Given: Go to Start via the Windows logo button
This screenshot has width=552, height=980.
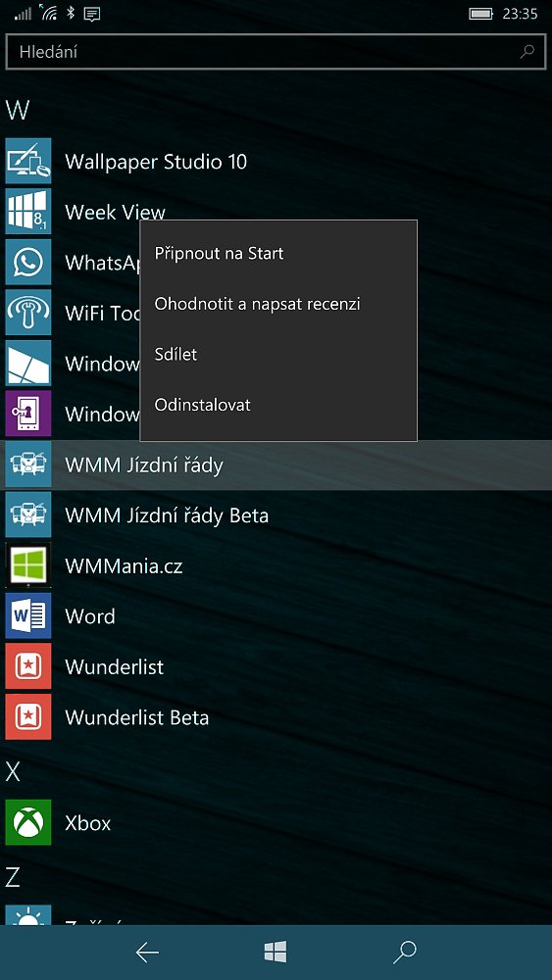Looking at the screenshot, I should tap(276, 953).
